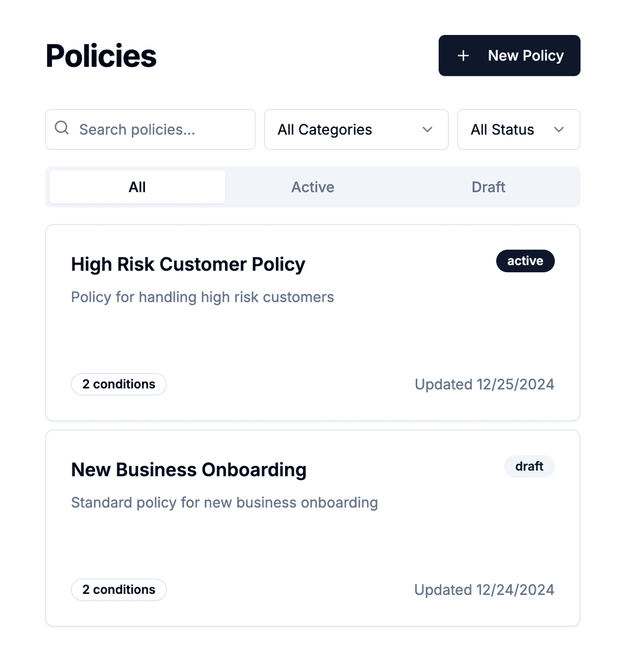637x672 pixels.
Task: Open the High Risk Customer Policy card
Action: 313,321
